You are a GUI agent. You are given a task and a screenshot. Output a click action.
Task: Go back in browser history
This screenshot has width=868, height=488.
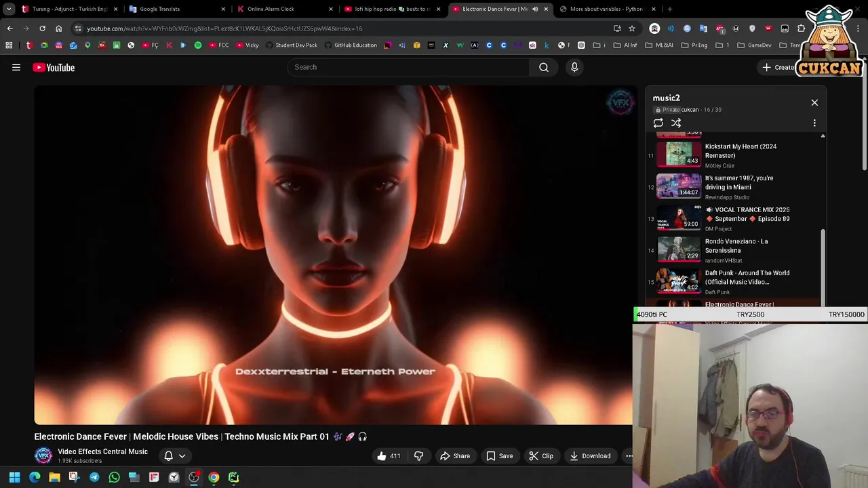9,28
